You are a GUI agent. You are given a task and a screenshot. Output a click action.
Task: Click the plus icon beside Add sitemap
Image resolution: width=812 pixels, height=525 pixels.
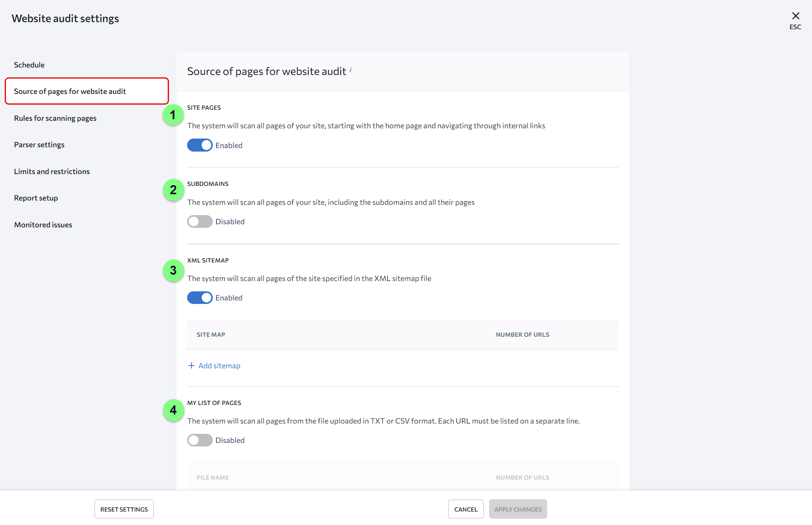click(x=191, y=366)
